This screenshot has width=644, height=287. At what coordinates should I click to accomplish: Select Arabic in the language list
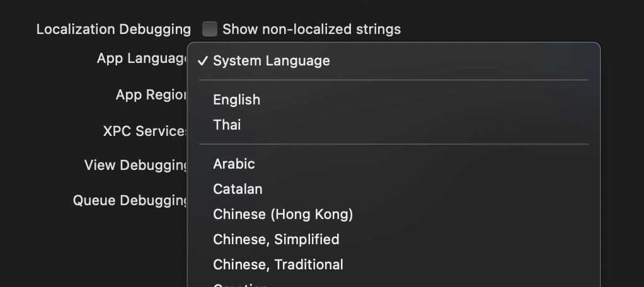coord(234,164)
